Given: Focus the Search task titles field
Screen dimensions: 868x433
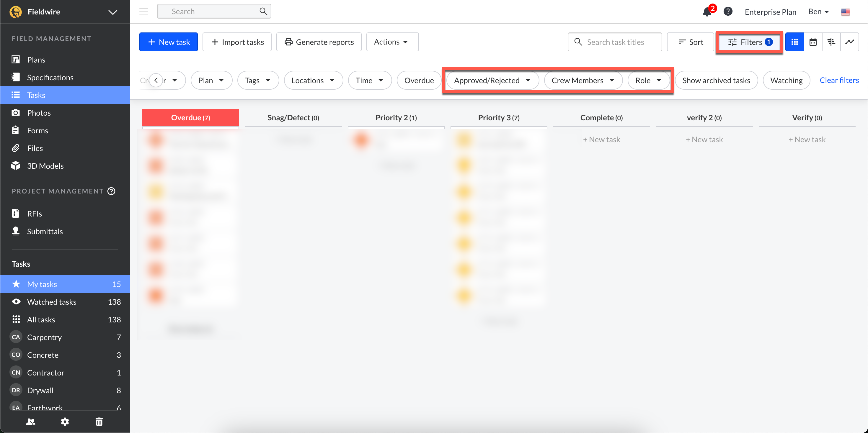Looking at the screenshot, I should [x=615, y=42].
